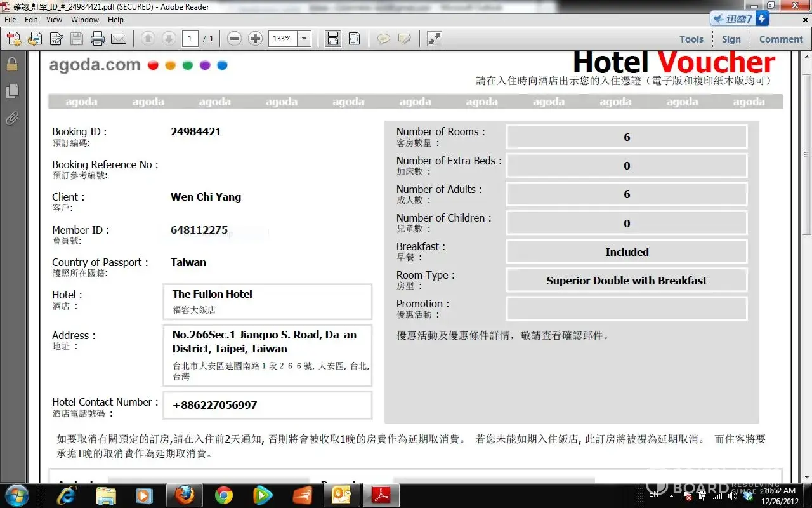Image resolution: width=812 pixels, height=508 pixels.
Task: Open the attachments paperclip panel
Action: point(12,118)
